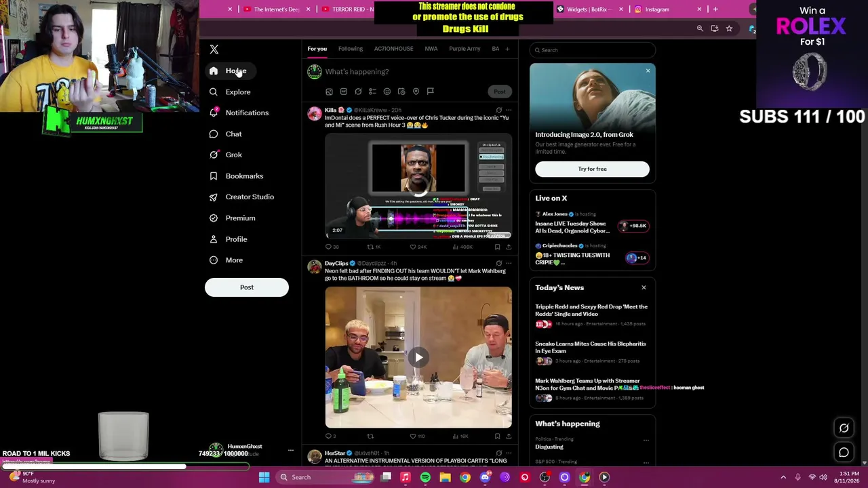Open Grok from the sidebar
The height and width of the screenshot is (488, 868).
pos(225,155)
